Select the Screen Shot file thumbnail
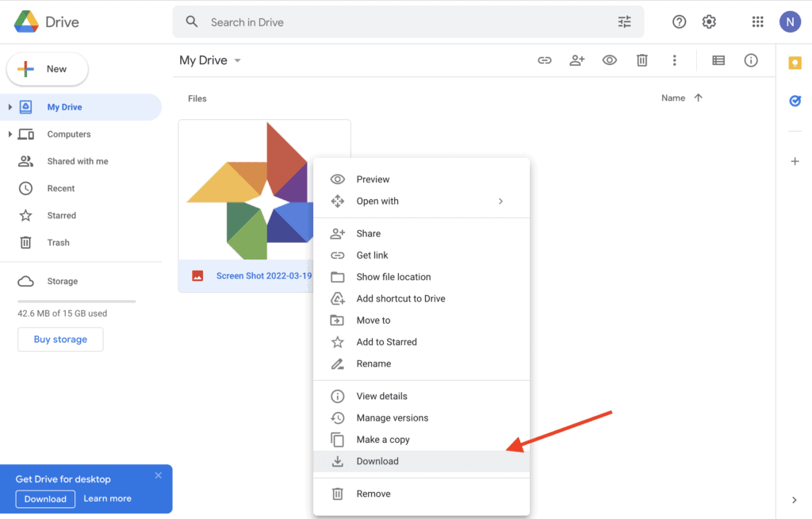 [x=246, y=190]
